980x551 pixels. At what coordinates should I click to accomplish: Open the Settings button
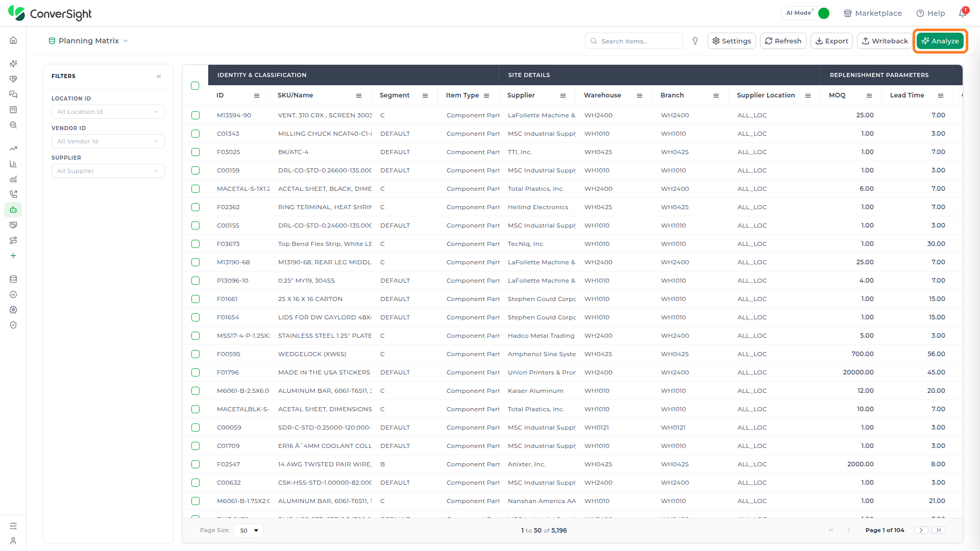pyautogui.click(x=731, y=41)
